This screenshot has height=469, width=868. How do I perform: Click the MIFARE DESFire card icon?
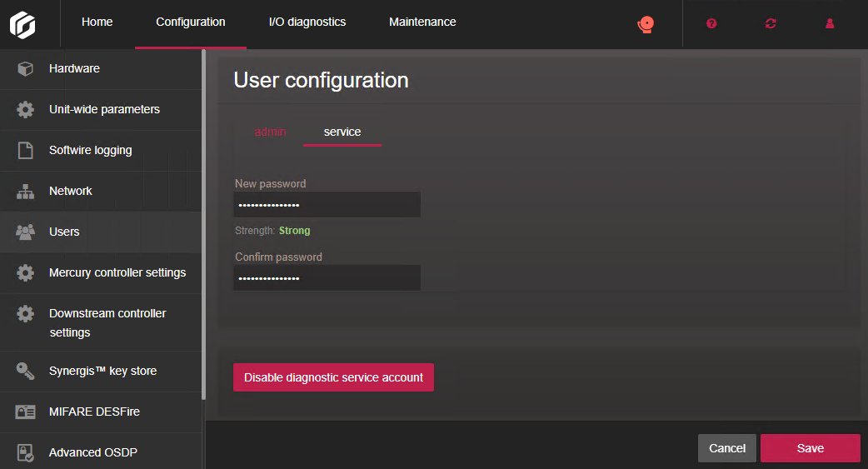pos(25,412)
